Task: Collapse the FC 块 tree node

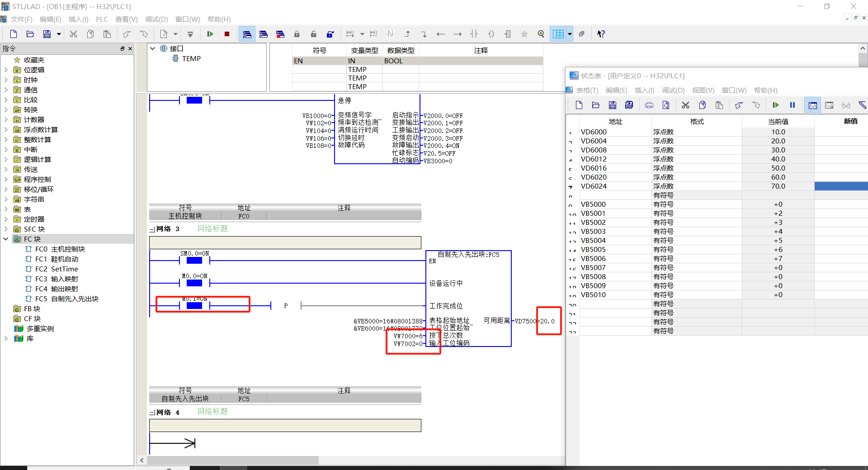Action: coord(6,239)
